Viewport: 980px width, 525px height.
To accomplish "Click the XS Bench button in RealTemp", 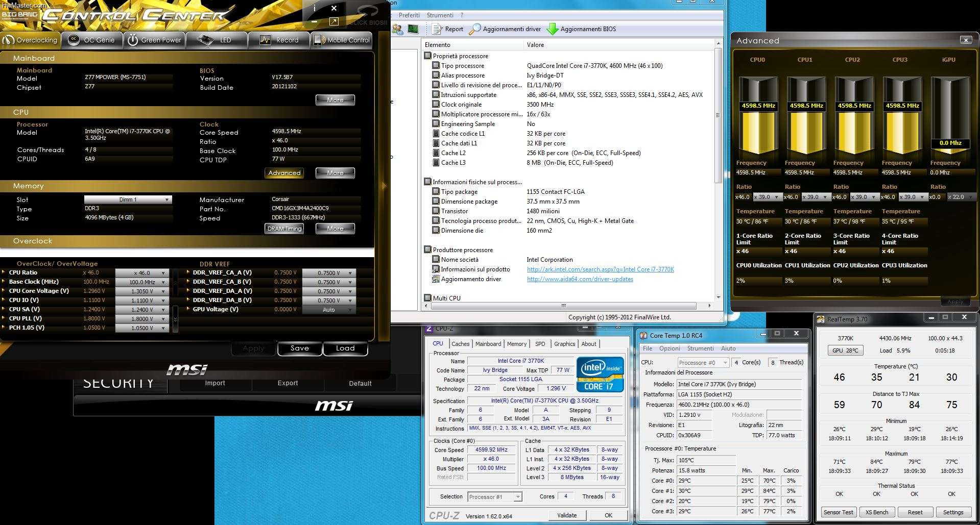I will click(877, 512).
